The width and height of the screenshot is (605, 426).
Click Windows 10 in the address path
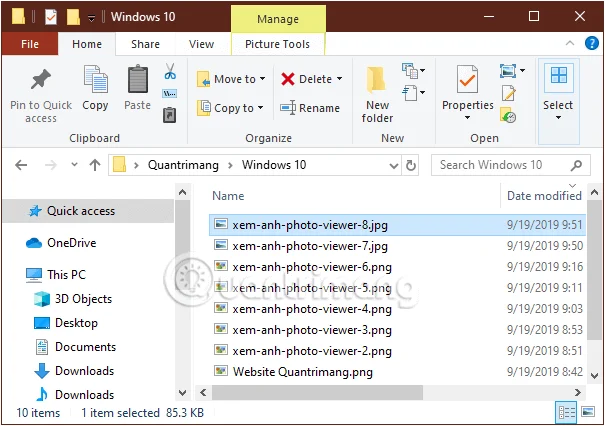pyautogui.click(x=274, y=165)
